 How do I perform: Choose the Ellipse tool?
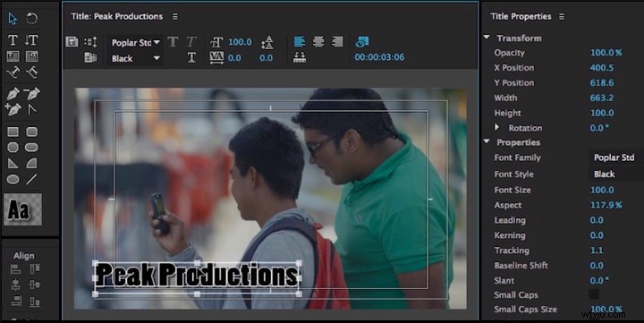(13, 179)
